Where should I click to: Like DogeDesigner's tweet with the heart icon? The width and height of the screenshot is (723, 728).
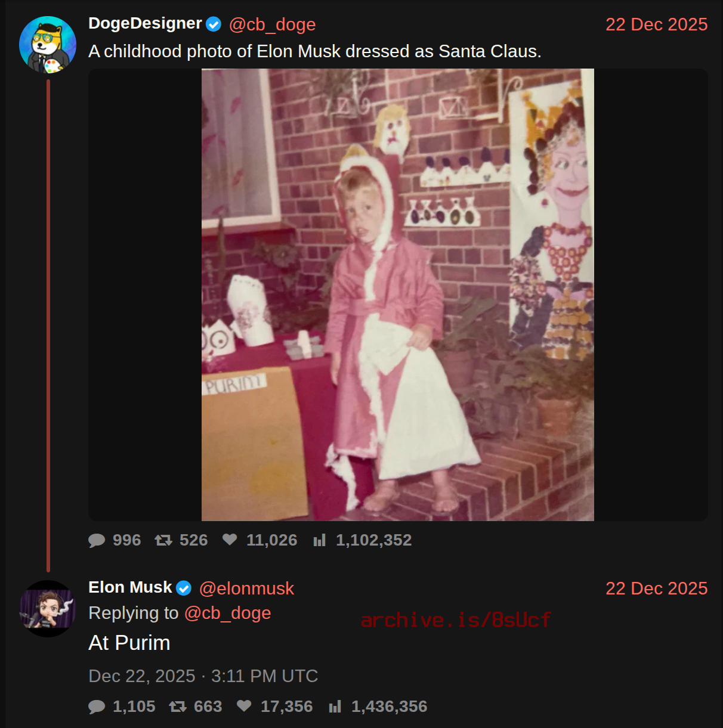tap(230, 540)
